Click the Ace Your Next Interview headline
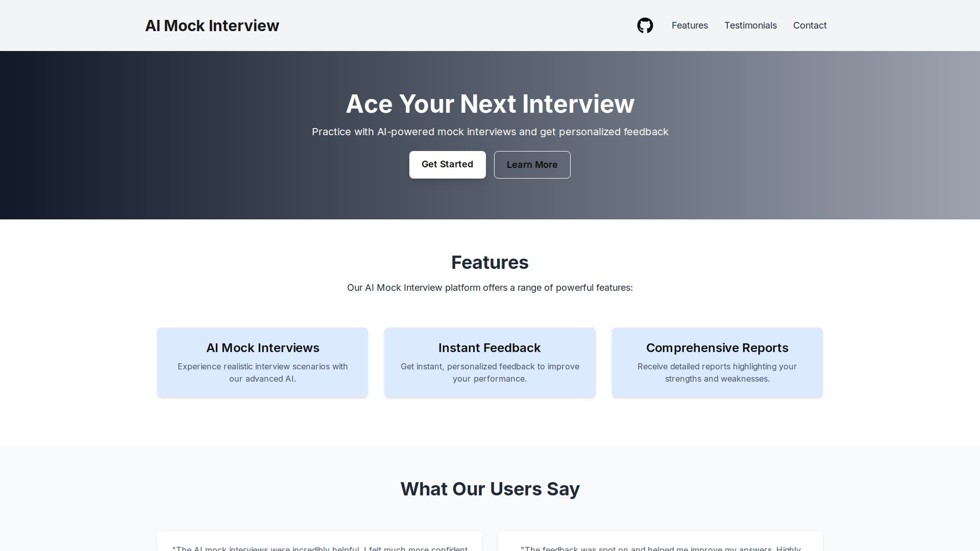 tap(489, 104)
